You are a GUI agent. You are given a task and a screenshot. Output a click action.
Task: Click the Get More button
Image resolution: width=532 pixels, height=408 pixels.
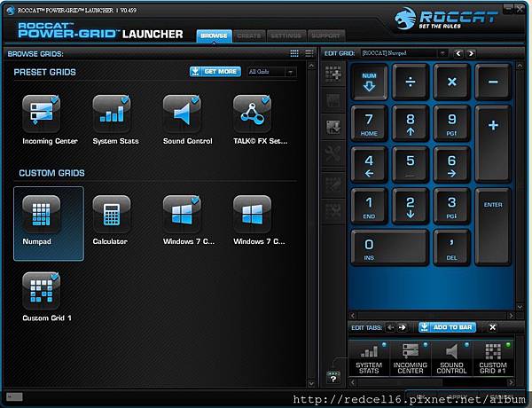(x=215, y=72)
